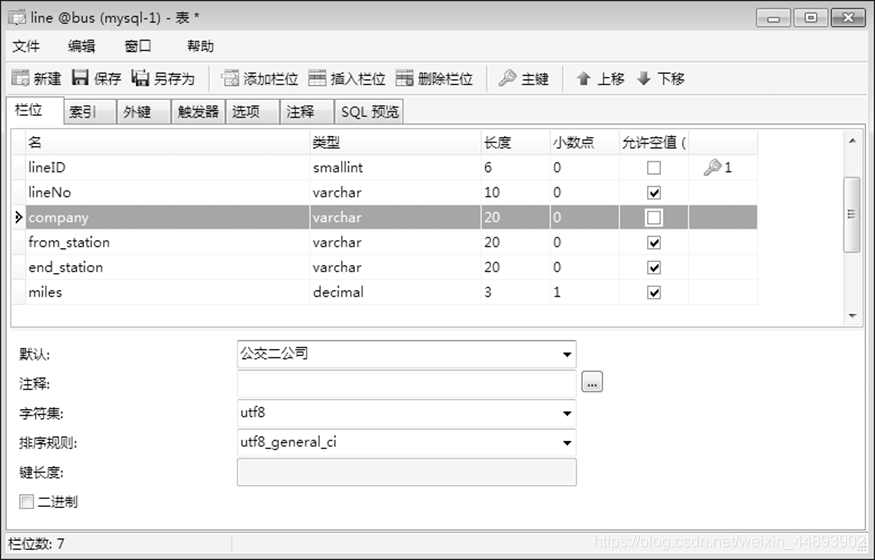
Task: Select the lineNo field name cell
Action: (167, 192)
